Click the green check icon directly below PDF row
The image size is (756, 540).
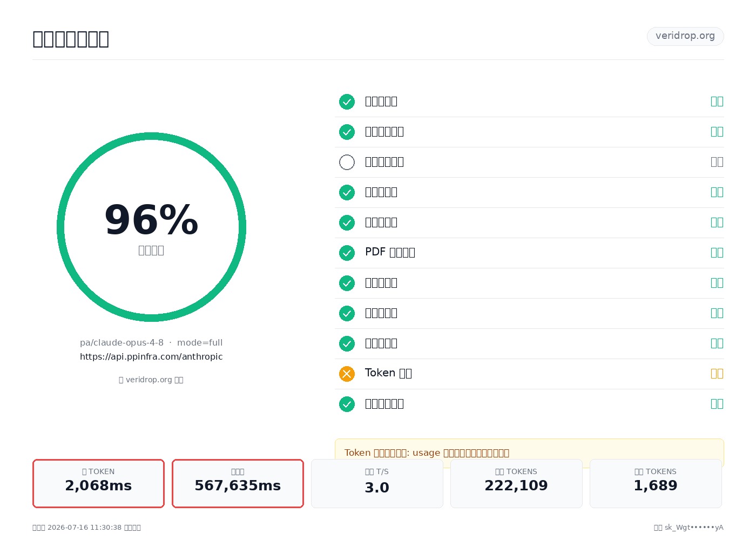click(x=347, y=283)
